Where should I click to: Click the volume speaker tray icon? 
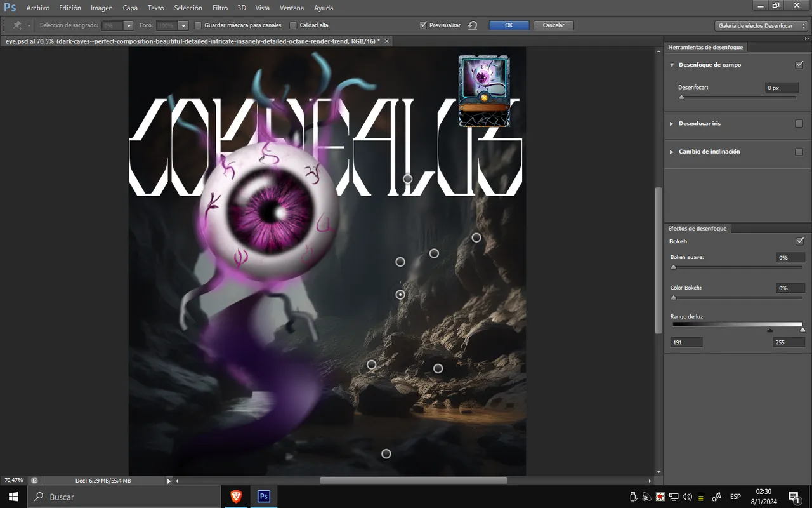coord(687,497)
